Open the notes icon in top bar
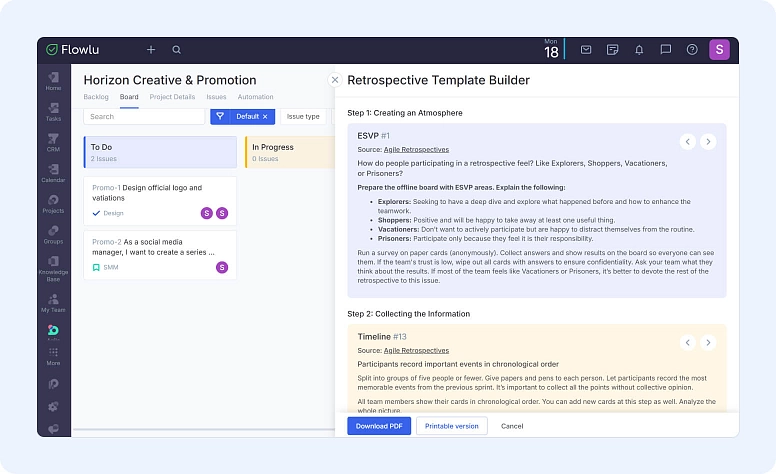The width and height of the screenshot is (776, 474). (612, 49)
